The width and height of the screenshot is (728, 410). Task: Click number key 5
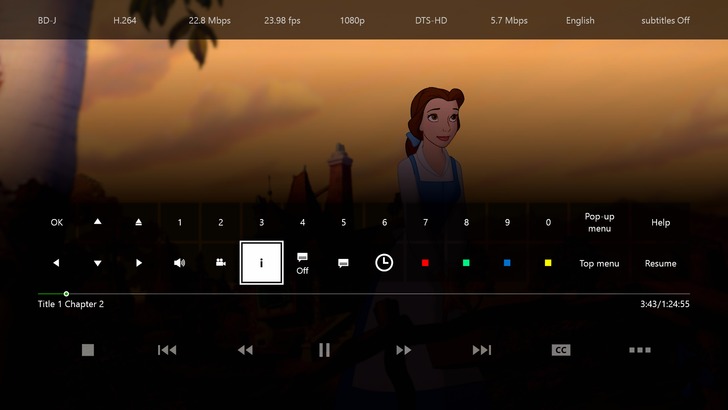click(343, 222)
